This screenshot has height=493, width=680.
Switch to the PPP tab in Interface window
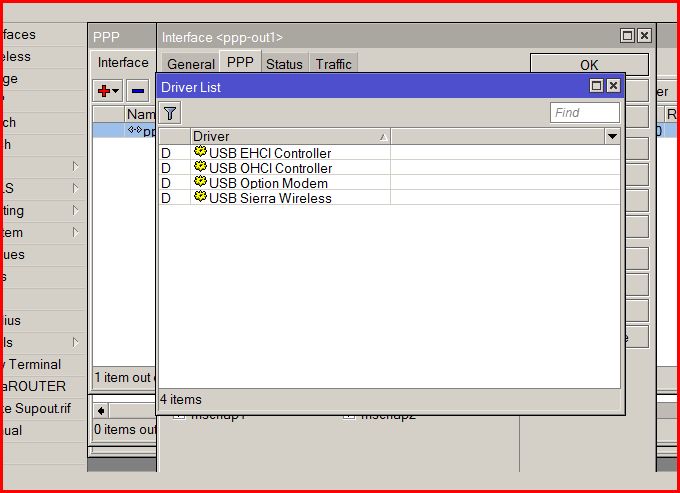click(240, 62)
